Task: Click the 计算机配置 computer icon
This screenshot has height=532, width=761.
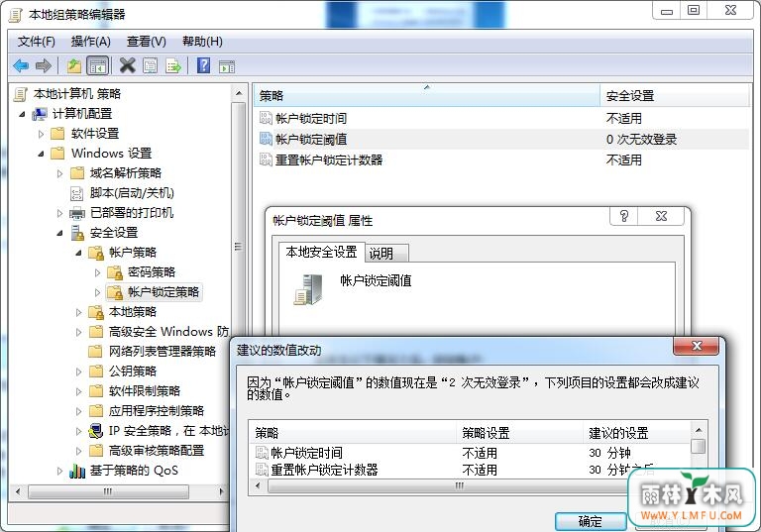Action: [x=40, y=114]
